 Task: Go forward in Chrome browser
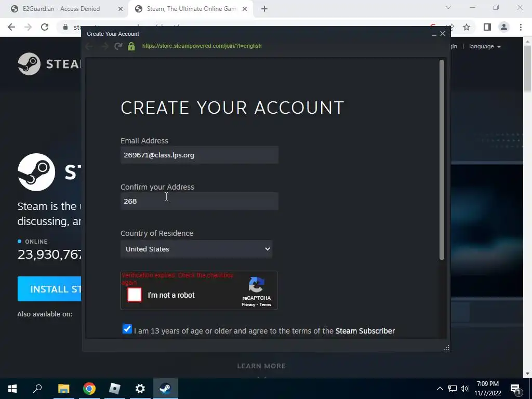(x=28, y=27)
